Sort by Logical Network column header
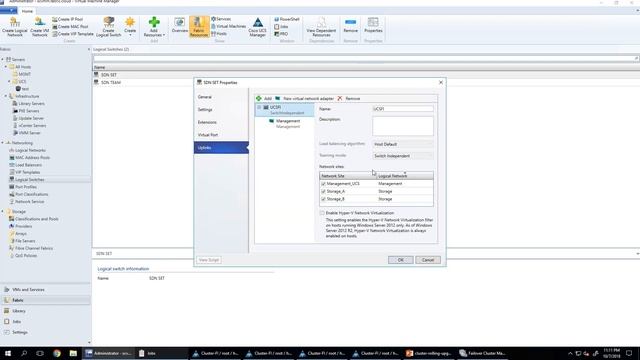Image resolution: width=640 pixels, height=360 pixels. [404, 176]
